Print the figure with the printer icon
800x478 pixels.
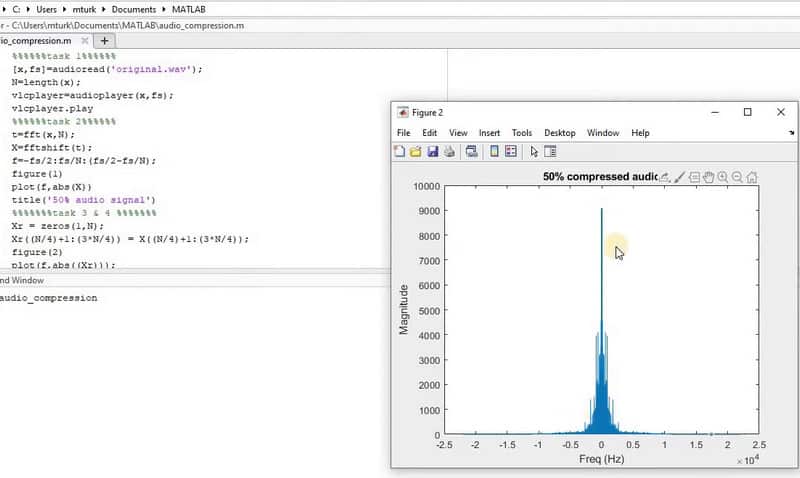point(449,152)
